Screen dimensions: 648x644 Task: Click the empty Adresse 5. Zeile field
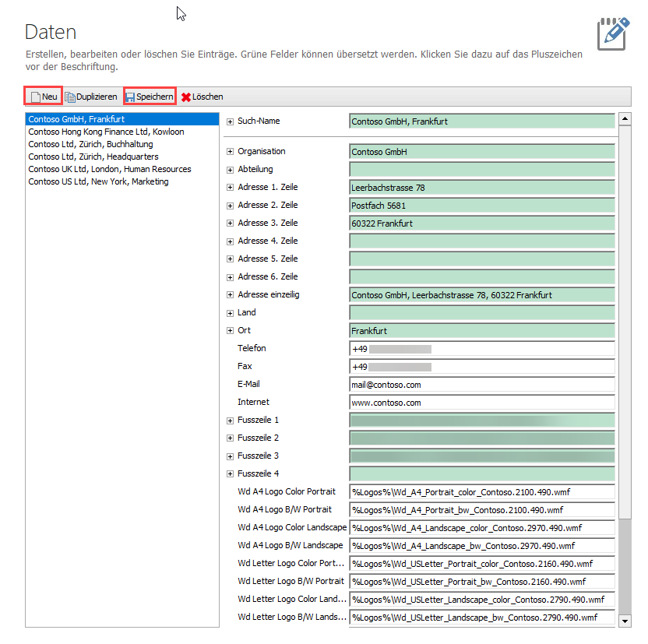coord(482,259)
